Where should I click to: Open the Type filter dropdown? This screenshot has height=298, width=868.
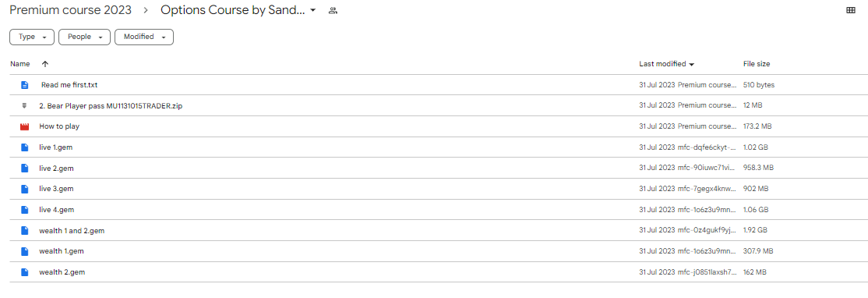tap(31, 37)
